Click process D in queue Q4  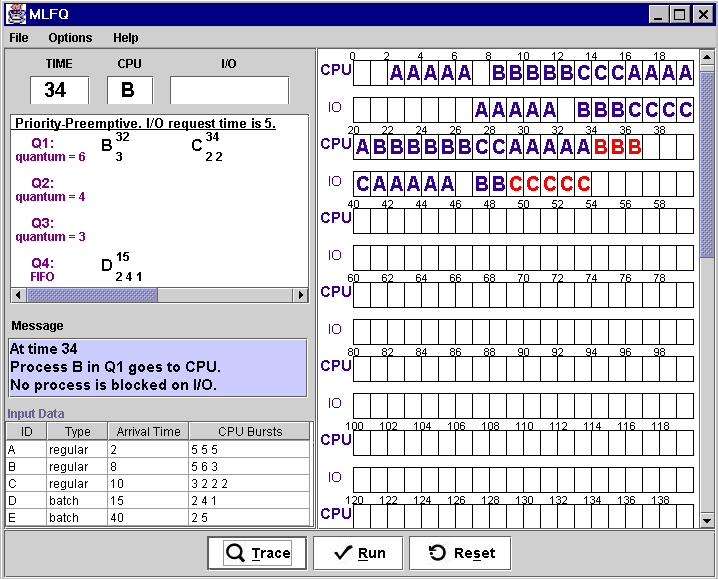[106, 265]
